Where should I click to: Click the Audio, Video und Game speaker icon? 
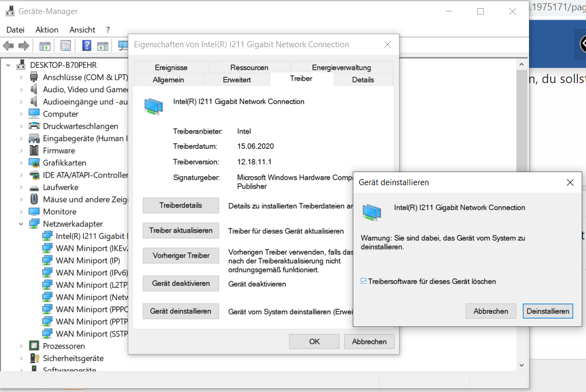pyautogui.click(x=34, y=89)
